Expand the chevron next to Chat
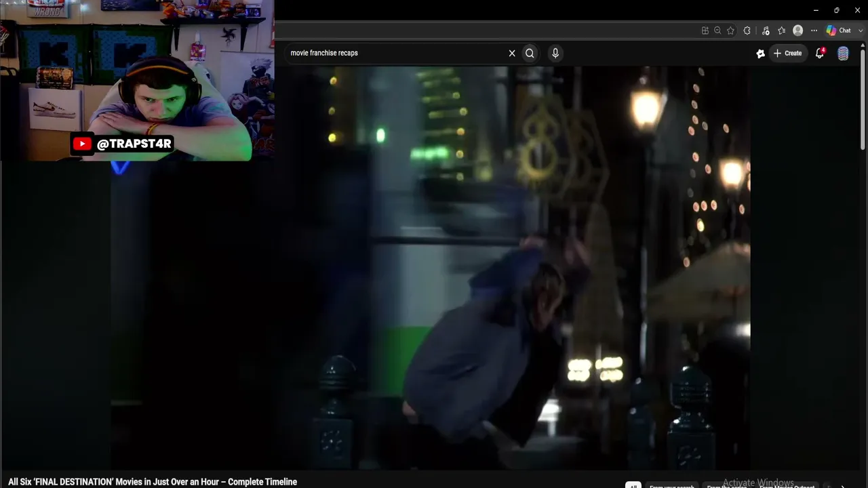This screenshot has height=488, width=868. pyautogui.click(x=861, y=30)
